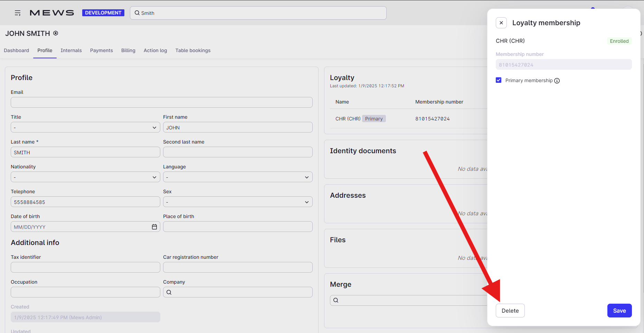The width and height of the screenshot is (644, 333).
Task: Open the Title dropdown
Action: coord(85,127)
